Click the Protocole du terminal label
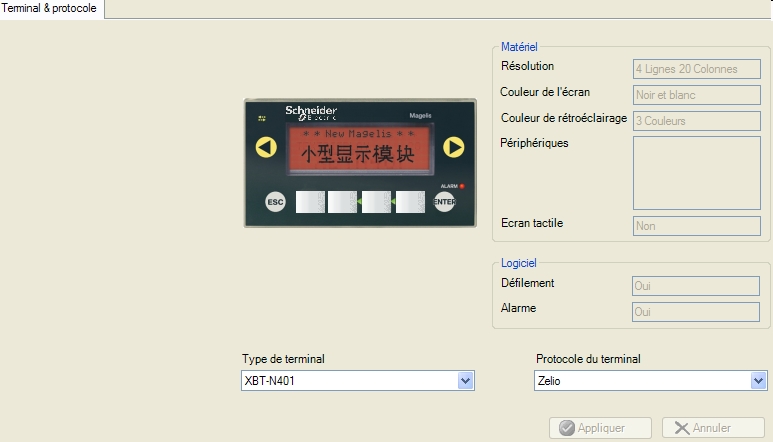Screen dimensions: 773x442 point(588,359)
